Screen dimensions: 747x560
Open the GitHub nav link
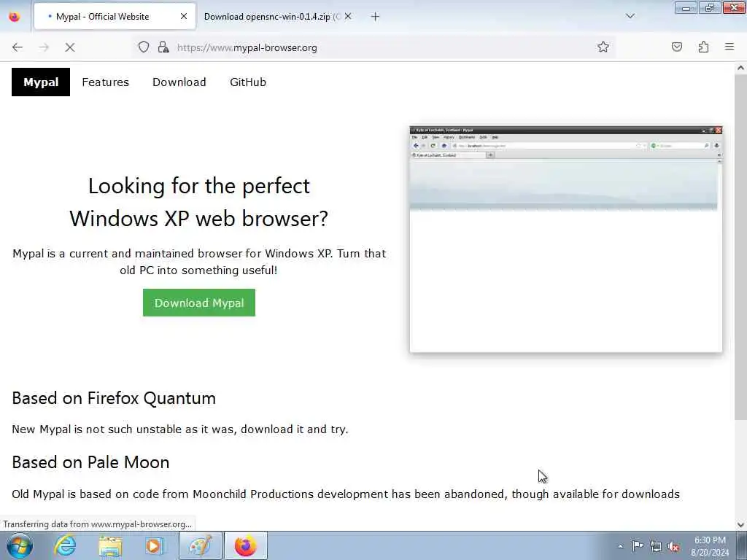[248, 82]
